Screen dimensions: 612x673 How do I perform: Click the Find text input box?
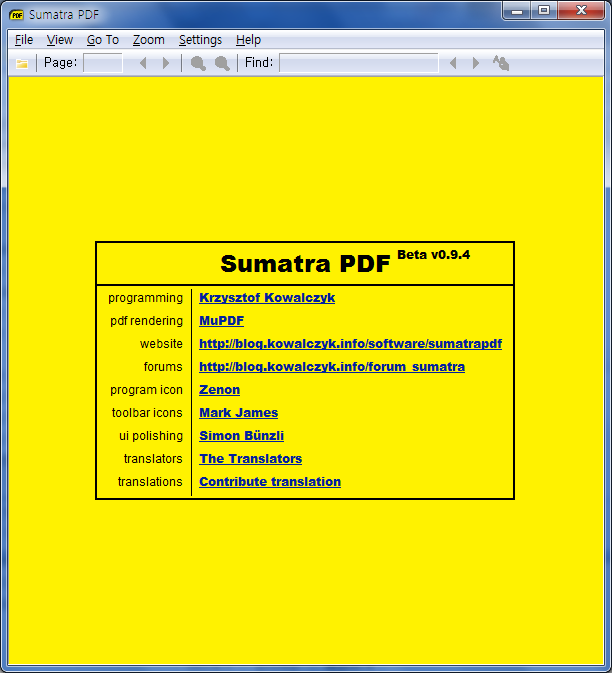coord(359,63)
